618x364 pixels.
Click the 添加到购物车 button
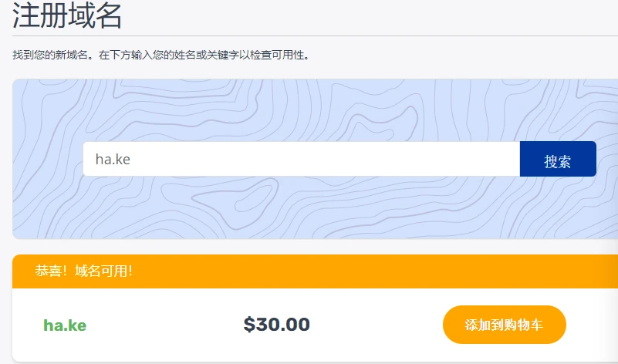point(505,325)
